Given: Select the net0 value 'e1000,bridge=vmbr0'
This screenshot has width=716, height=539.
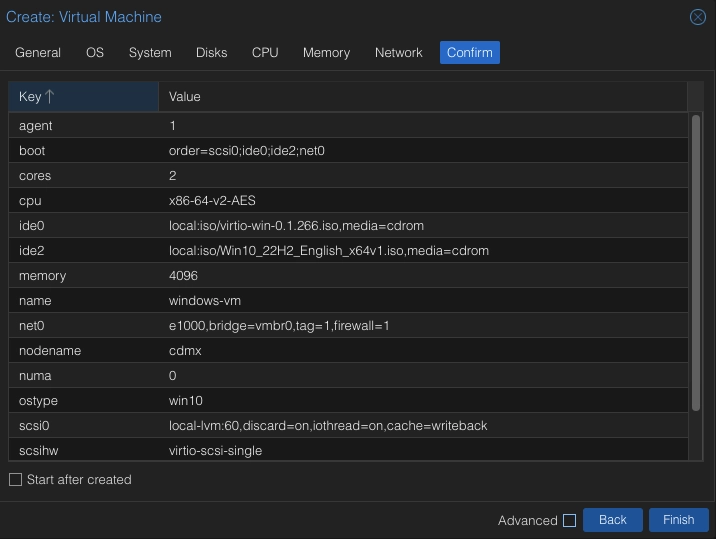Looking at the screenshot, I should 279,326.
